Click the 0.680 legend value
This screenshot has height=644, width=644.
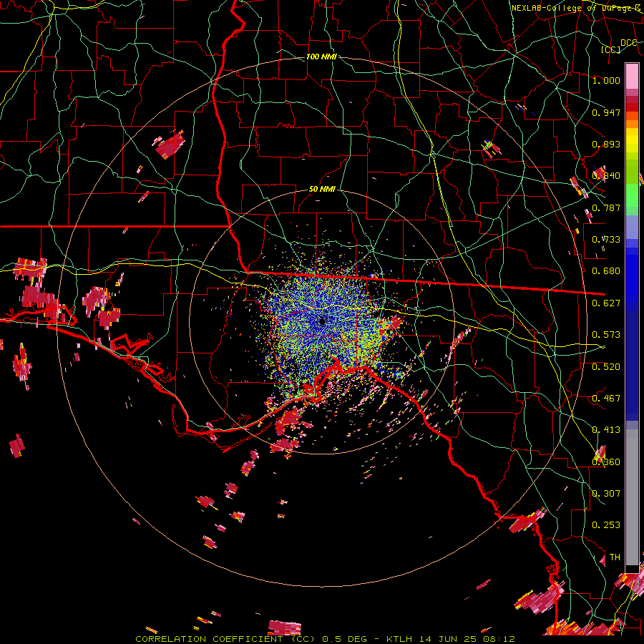coord(606,271)
